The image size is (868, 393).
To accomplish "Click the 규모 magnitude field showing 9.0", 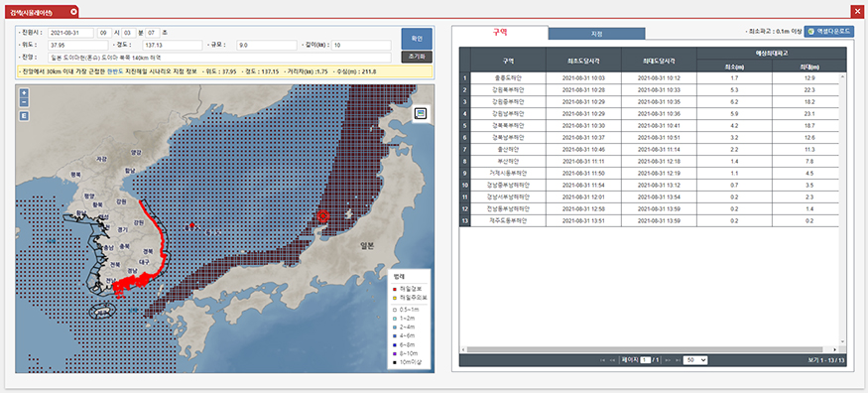I will [x=266, y=45].
